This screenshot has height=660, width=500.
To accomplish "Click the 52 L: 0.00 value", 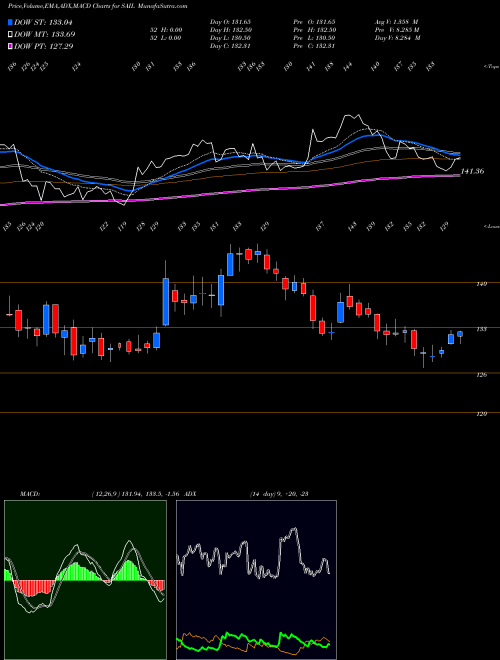I will click(x=165, y=38).
